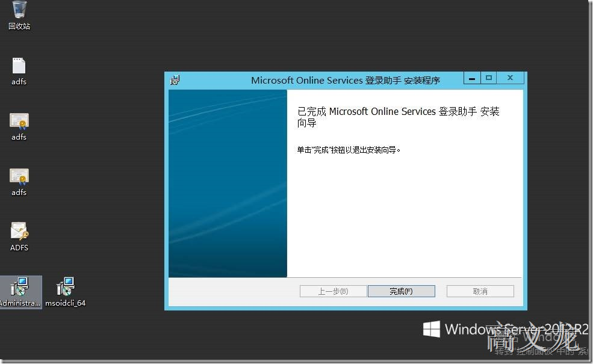Minimize the sign-in assistant setup window
The image size is (593, 364).
point(472,78)
